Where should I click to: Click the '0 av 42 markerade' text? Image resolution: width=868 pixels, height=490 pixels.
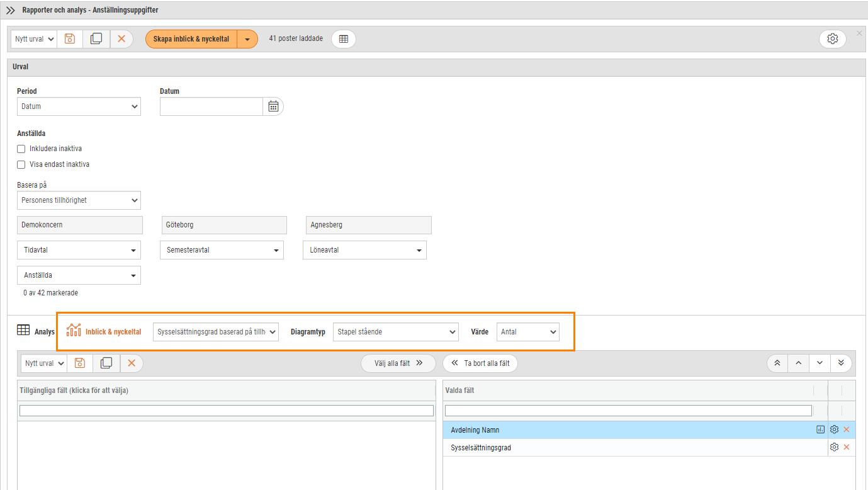click(51, 293)
